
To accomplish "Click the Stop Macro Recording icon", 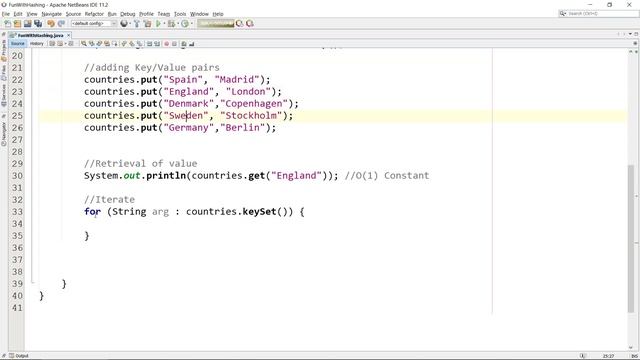I will (x=174, y=44).
